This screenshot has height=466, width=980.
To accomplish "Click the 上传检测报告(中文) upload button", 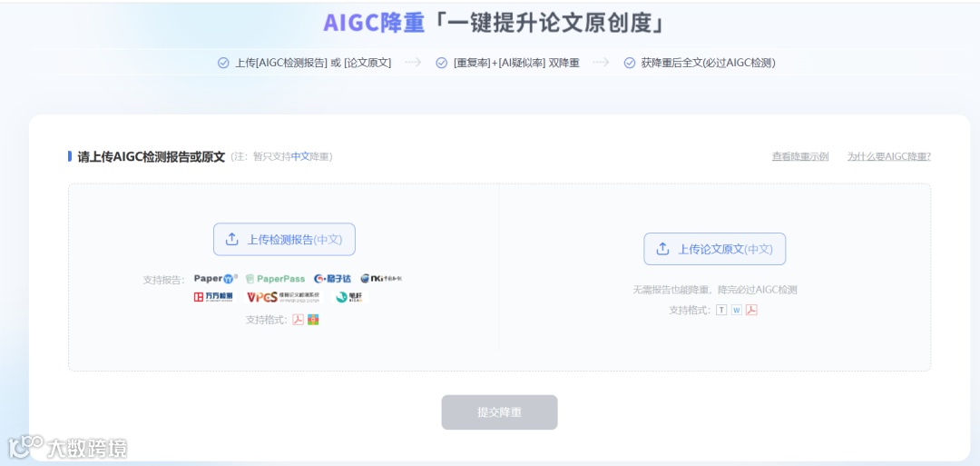I will 284,240.
